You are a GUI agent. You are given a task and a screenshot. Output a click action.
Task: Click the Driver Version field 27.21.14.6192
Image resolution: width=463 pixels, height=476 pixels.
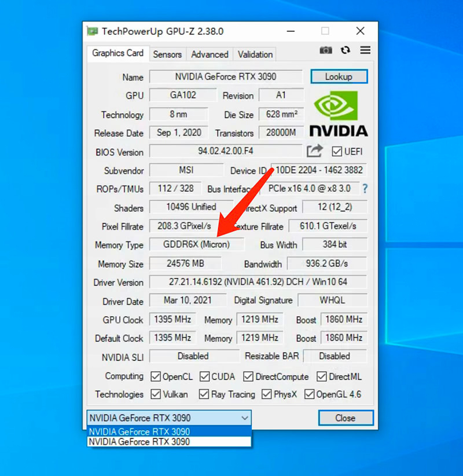point(258,282)
